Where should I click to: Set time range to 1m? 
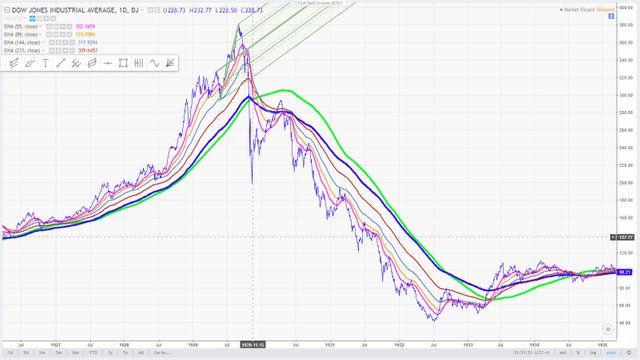click(x=42, y=353)
